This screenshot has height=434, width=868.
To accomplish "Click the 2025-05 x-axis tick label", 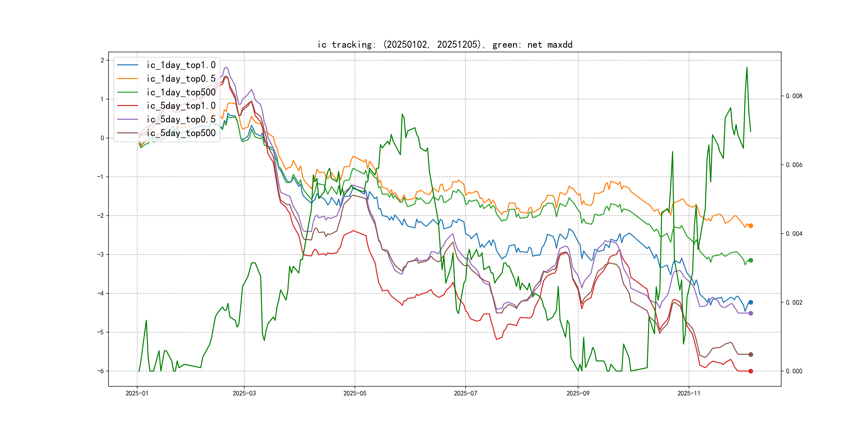I will click(354, 393).
